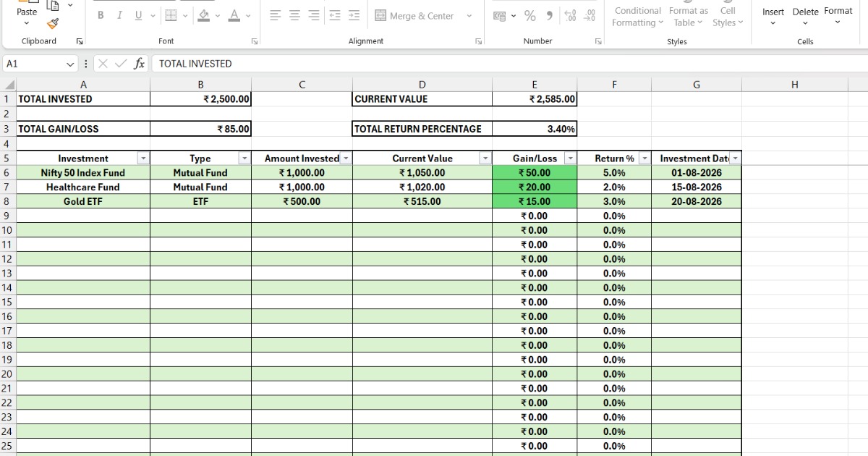Select the ₹ 2,585.00 current value cell
The image size is (868, 456).
(535, 99)
